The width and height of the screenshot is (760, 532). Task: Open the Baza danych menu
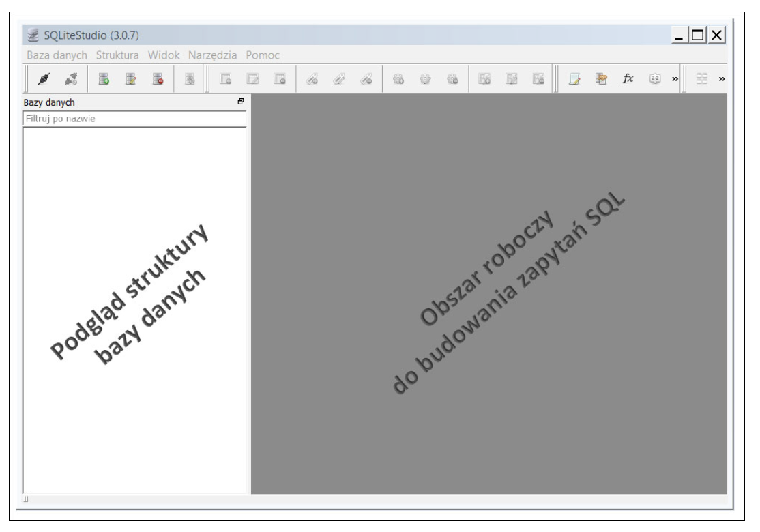pyautogui.click(x=57, y=55)
